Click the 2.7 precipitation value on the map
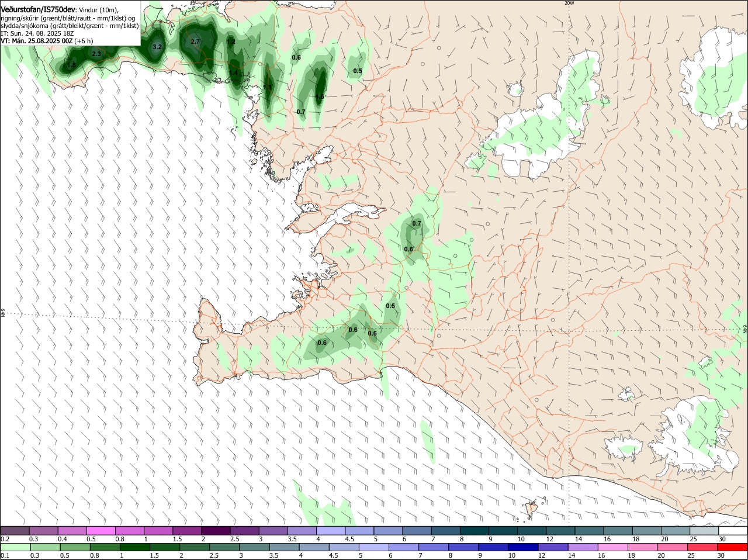Image resolution: width=748 pixels, height=560 pixels. pos(195,42)
